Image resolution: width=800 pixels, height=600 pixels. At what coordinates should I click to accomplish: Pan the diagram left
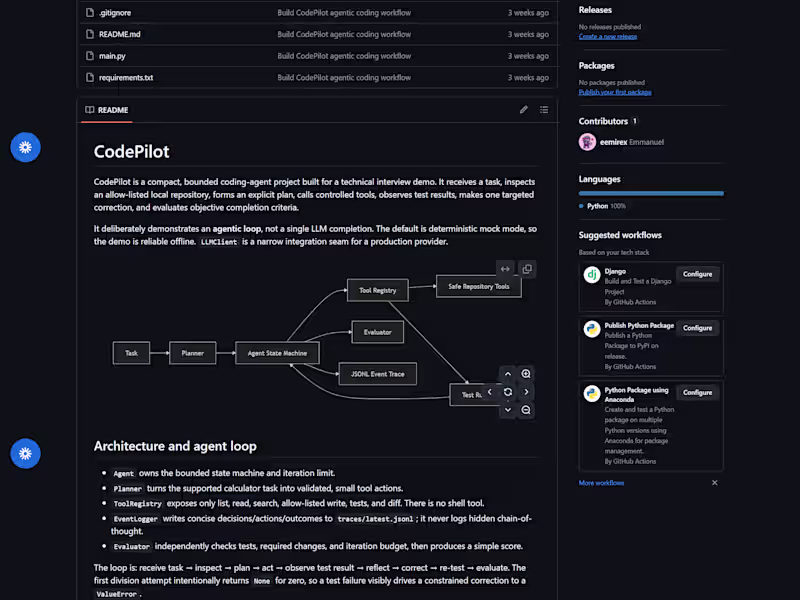490,392
